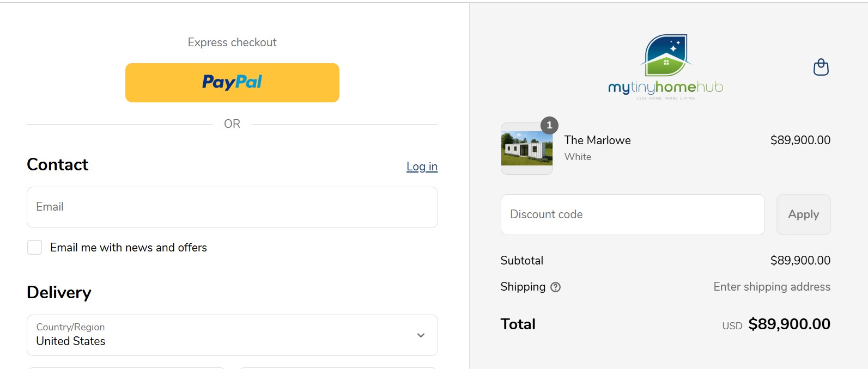Click the chevron arrow in Country/Region selector

421,335
